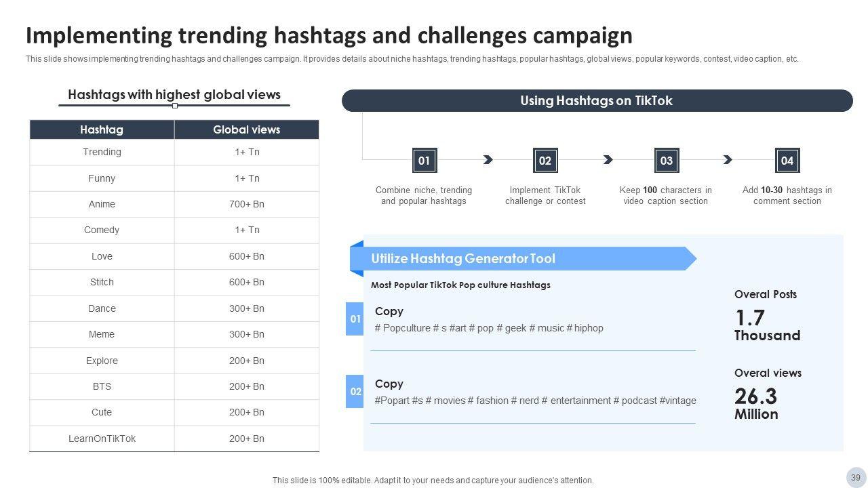Select the blue 01 badge beside first Copy
This screenshot has width=868, height=488.
[x=355, y=319]
